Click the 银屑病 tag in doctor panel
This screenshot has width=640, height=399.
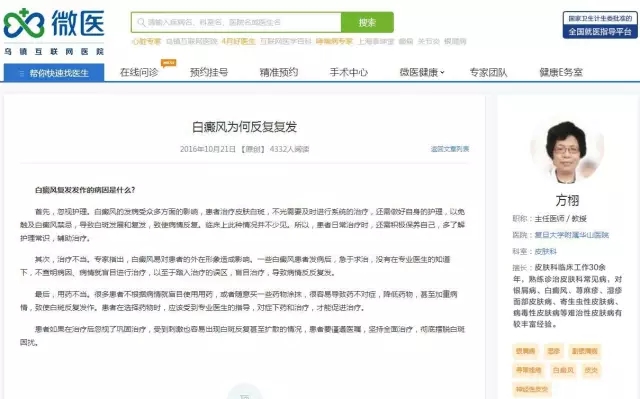(x=525, y=351)
